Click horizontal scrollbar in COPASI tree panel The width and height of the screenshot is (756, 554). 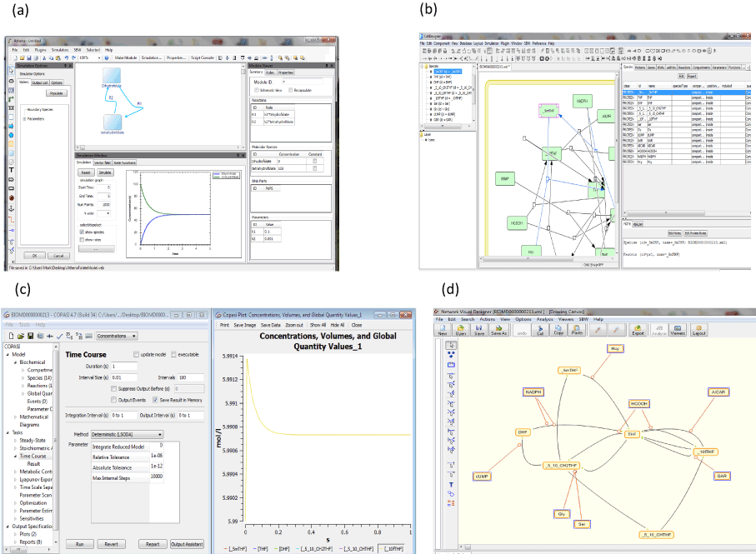[x=28, y=549]
